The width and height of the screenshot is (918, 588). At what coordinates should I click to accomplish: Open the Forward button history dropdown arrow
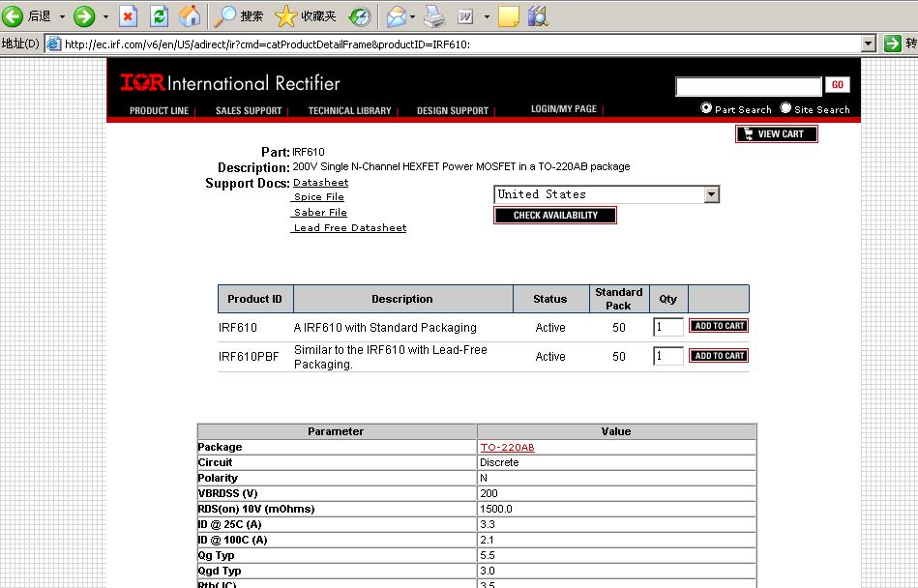coord(105,16)
